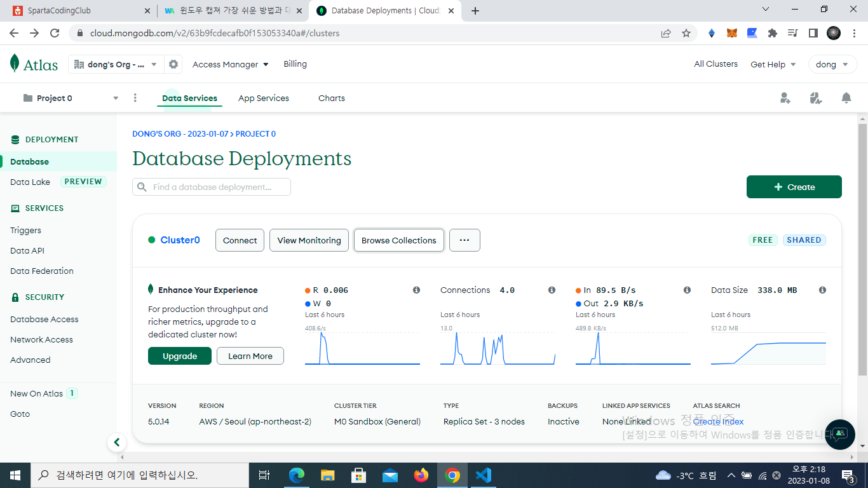Image resolution: width=868 pixels, height=488 pixels.
Task: Toggle the browser side panel icon
Action: click(x=813, y=33)
